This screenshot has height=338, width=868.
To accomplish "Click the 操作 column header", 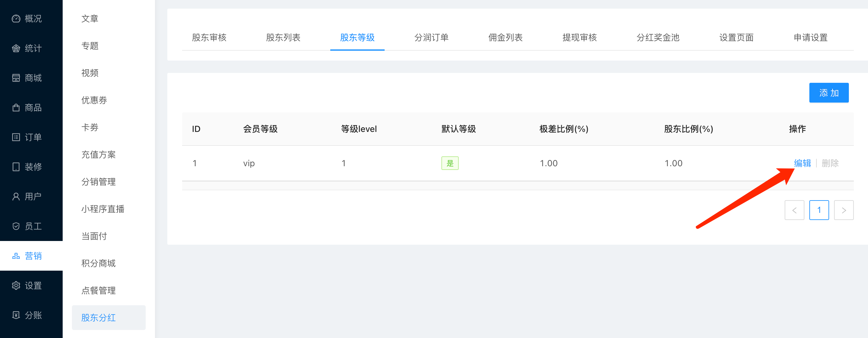I will click(797, 129).
